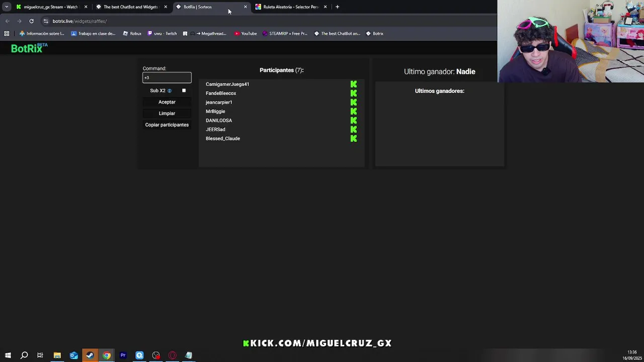Switch to Steam on the taskbar
Viewport: 644px width, 362px height.
pos(90,355)
